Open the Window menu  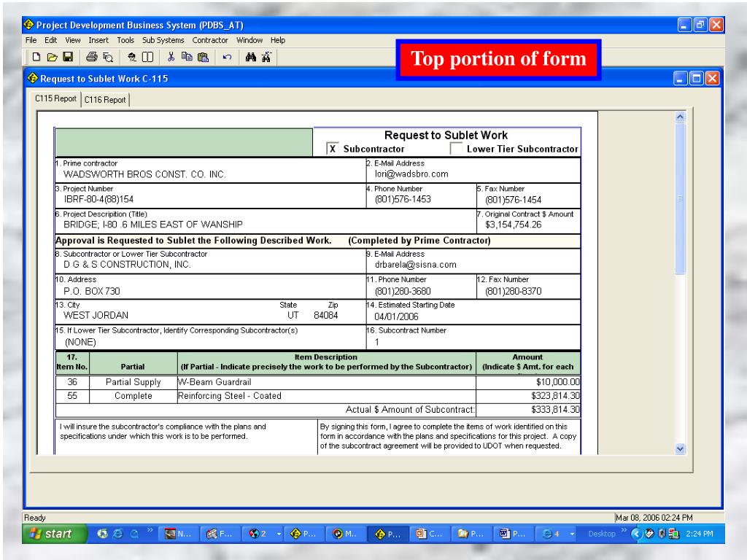(249, 41)
